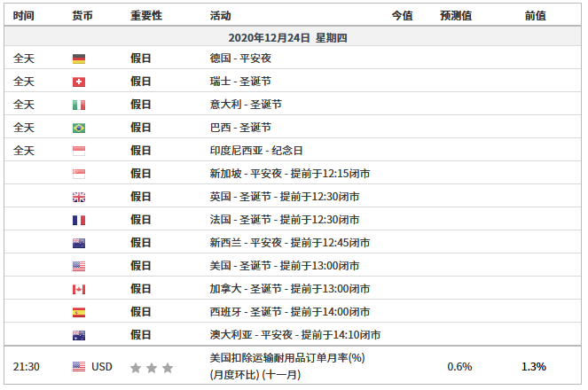Click the Switzerland flag icon
The image size is (588, 390).
point(79,82)
